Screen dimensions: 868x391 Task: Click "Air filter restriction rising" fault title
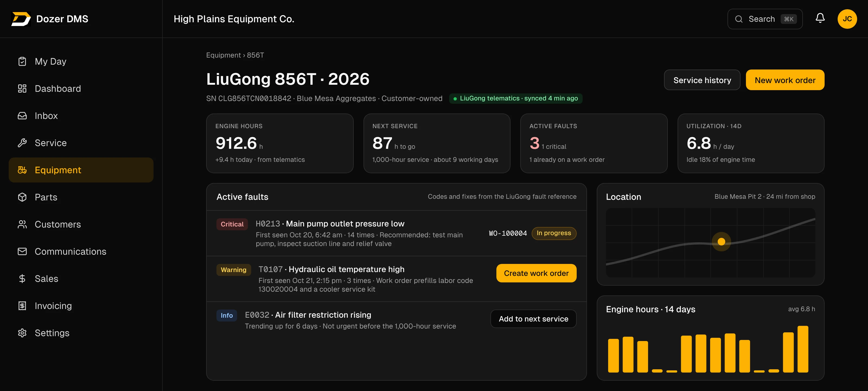click(x=323, y=315)
